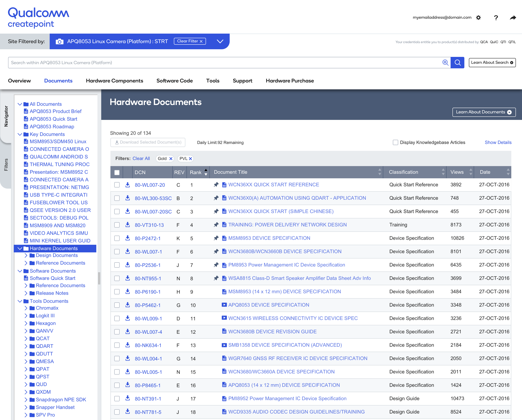Screen dimensions: 522x420
Task: Download document 80-WL007-20 via download icon
Action: tap(128, 185)
